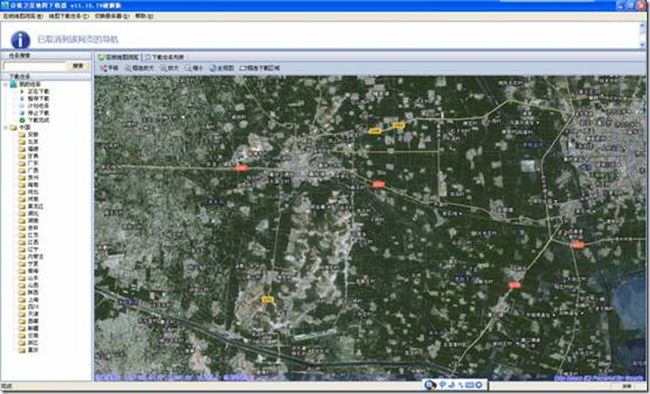
Task: Select the 中国 folder node
Action: (x=21, y=127)
